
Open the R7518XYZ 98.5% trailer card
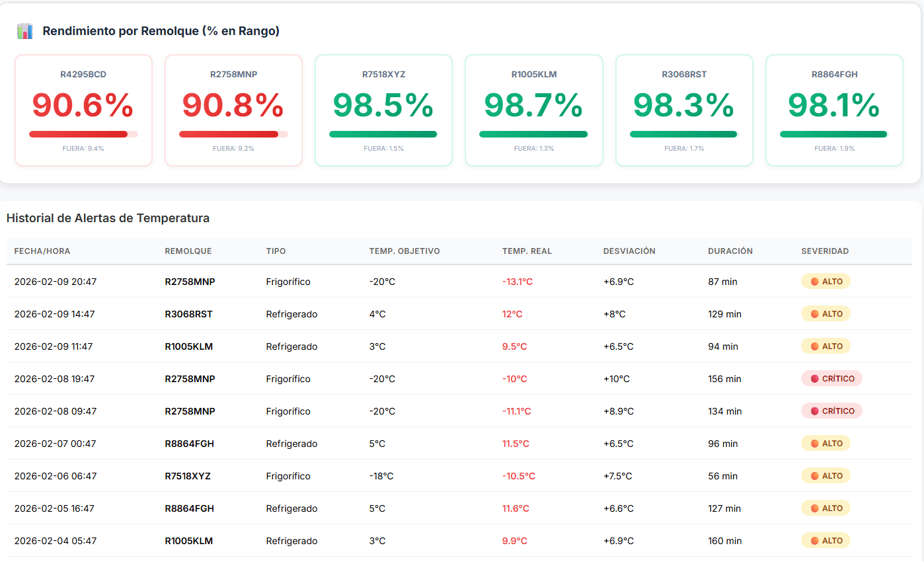(x=383, y=110)
